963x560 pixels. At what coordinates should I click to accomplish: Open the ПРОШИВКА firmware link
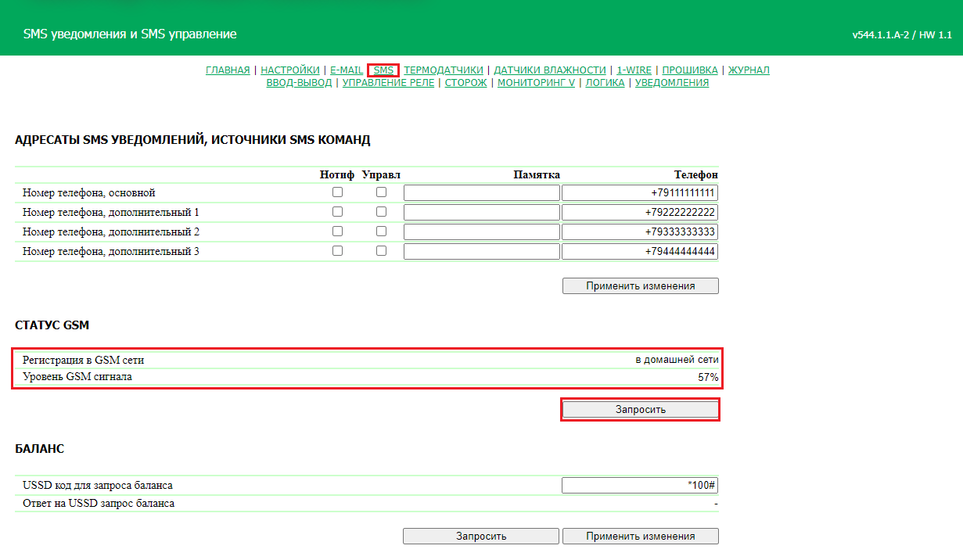[x=690, y=70]
